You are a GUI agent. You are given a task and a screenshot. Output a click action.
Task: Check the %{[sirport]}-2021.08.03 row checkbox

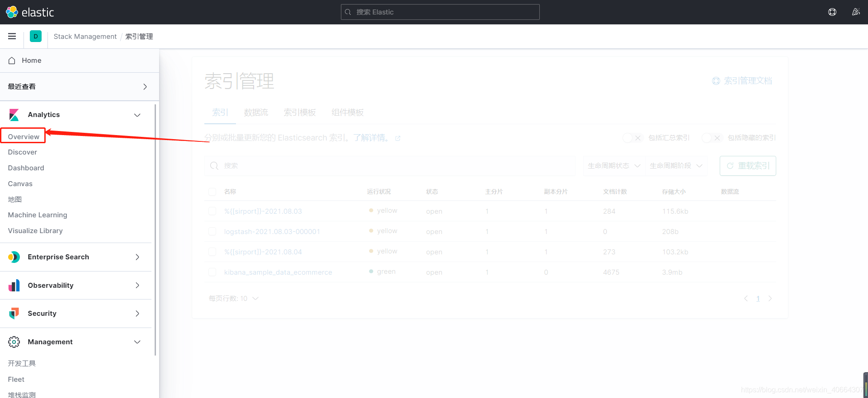pos(212,211)
